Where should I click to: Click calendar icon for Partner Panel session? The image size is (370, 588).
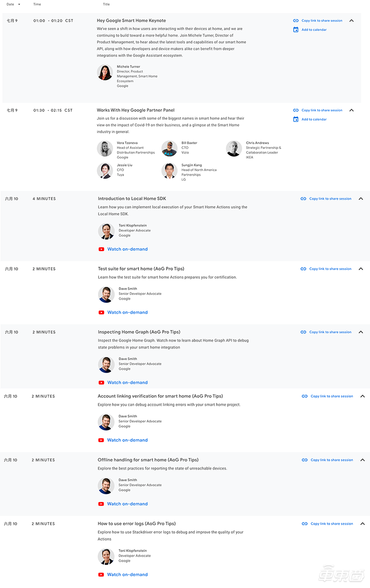296,119
